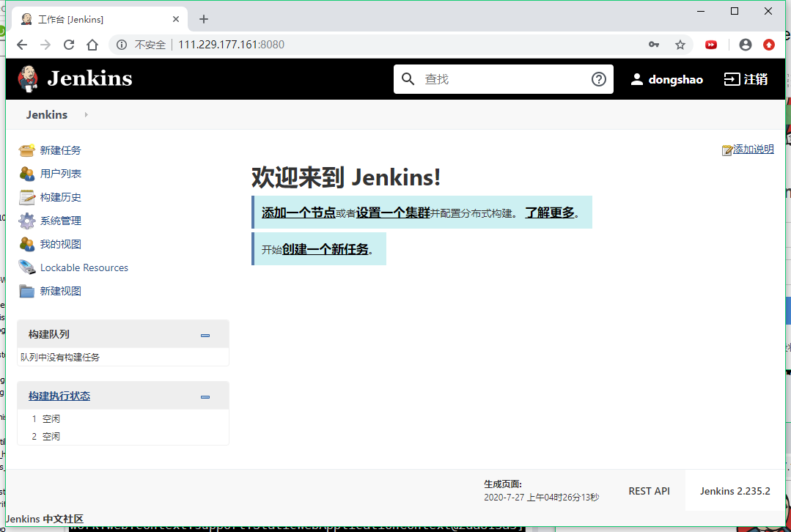
Task: Open 构建历史 in the sidebar
Action: coord(61,197)
